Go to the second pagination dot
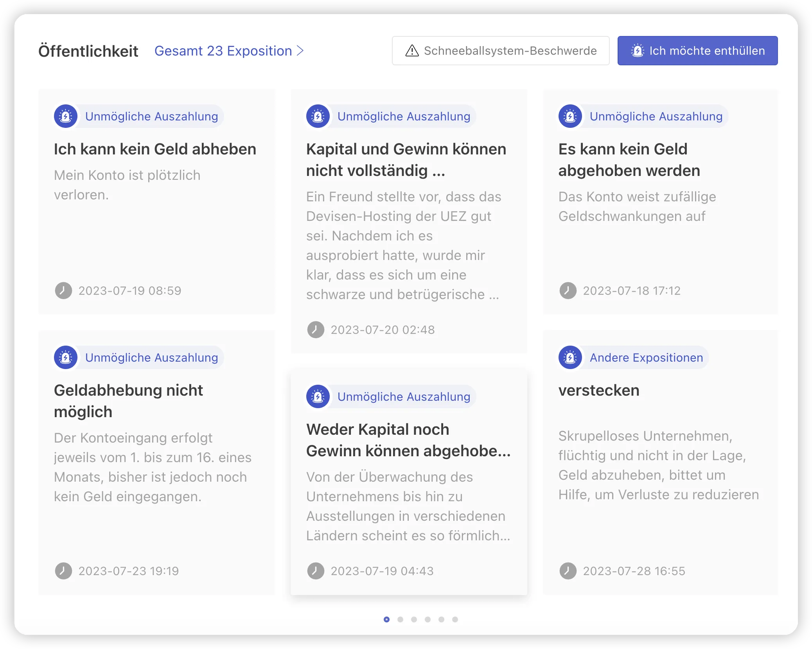812x649 pixels. point(400,619)
